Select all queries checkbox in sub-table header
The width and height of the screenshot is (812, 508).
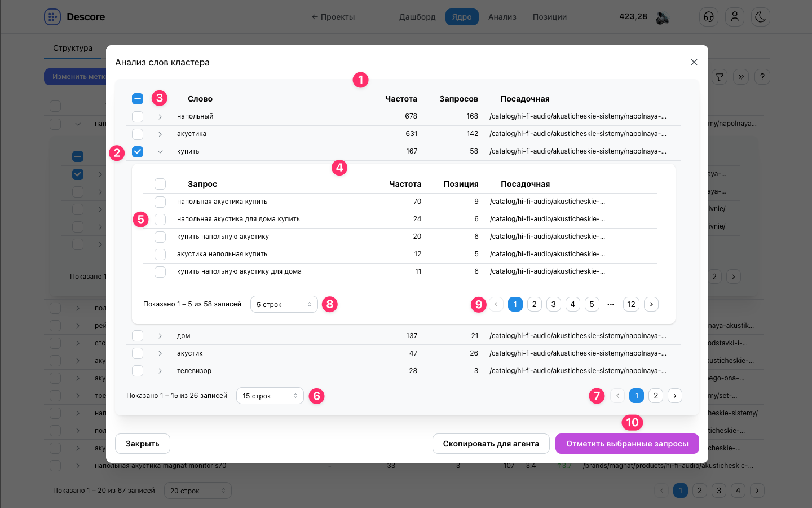160,184
